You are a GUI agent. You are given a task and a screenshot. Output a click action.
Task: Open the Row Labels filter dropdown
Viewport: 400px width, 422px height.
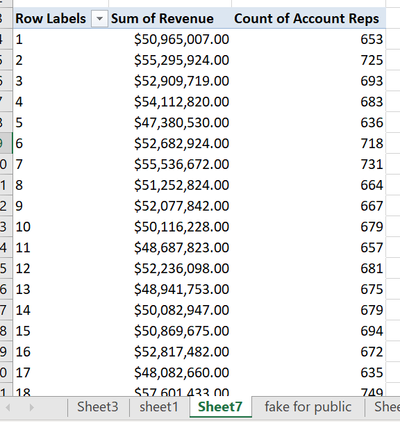(x=99, y=19)
